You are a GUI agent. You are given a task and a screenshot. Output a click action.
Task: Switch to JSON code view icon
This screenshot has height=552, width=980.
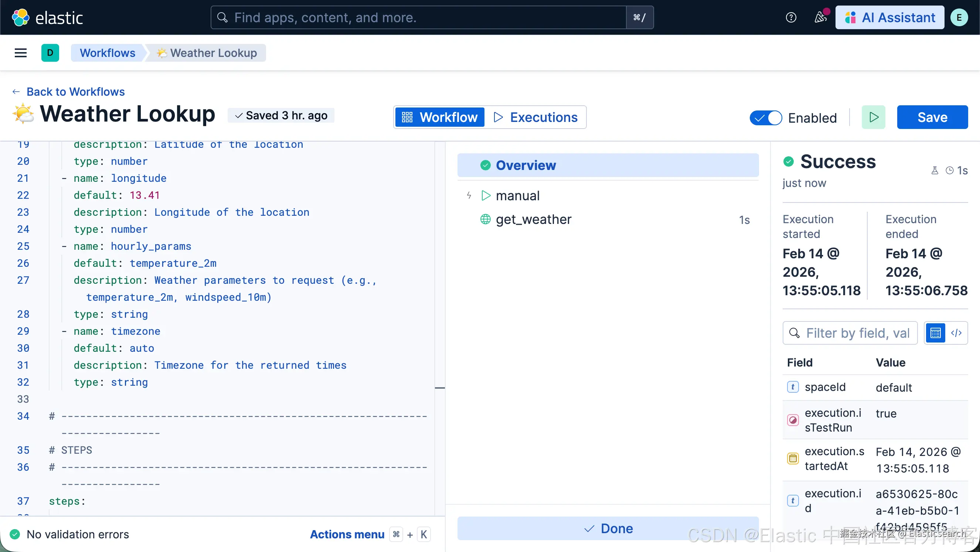pos(956,333)
